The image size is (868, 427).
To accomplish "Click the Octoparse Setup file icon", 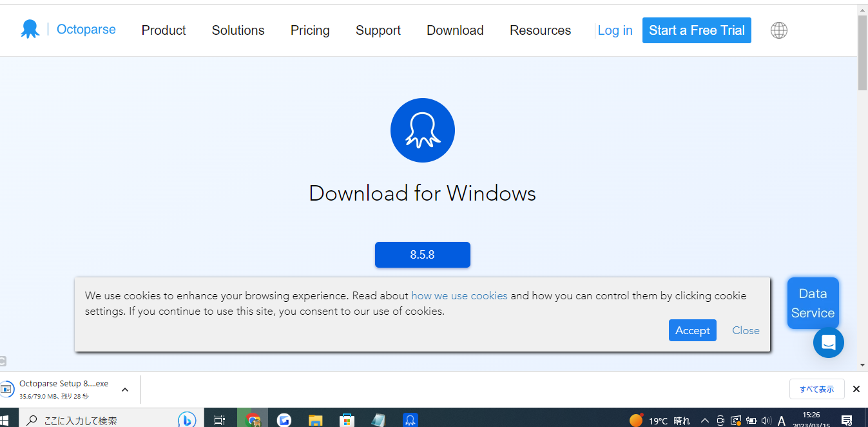I will click(x=7, y=389).
